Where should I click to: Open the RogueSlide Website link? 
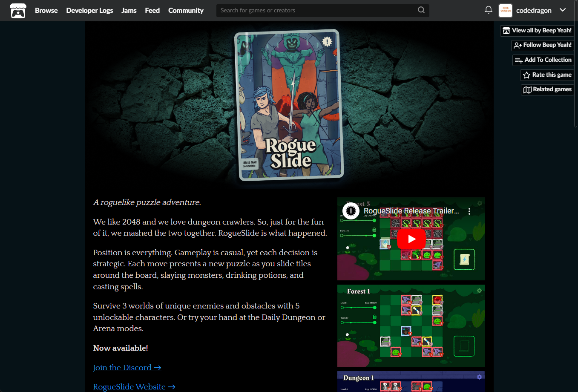click(x=134, y=387)
